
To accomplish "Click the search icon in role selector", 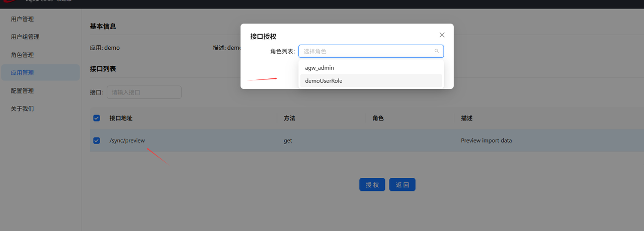I will pos(436,51).
